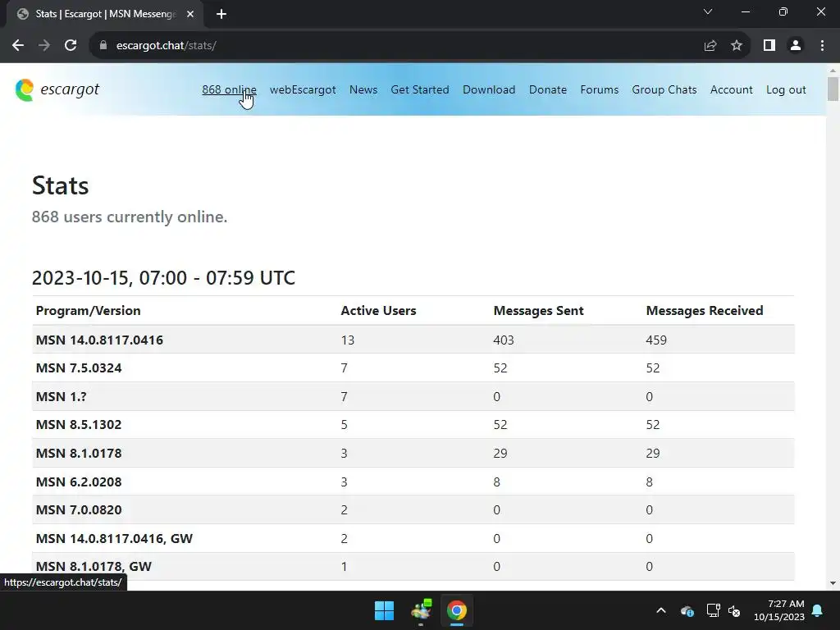Open a new tab with the plus icon
This screenshot has height=630, width=840.
point(221,14)
